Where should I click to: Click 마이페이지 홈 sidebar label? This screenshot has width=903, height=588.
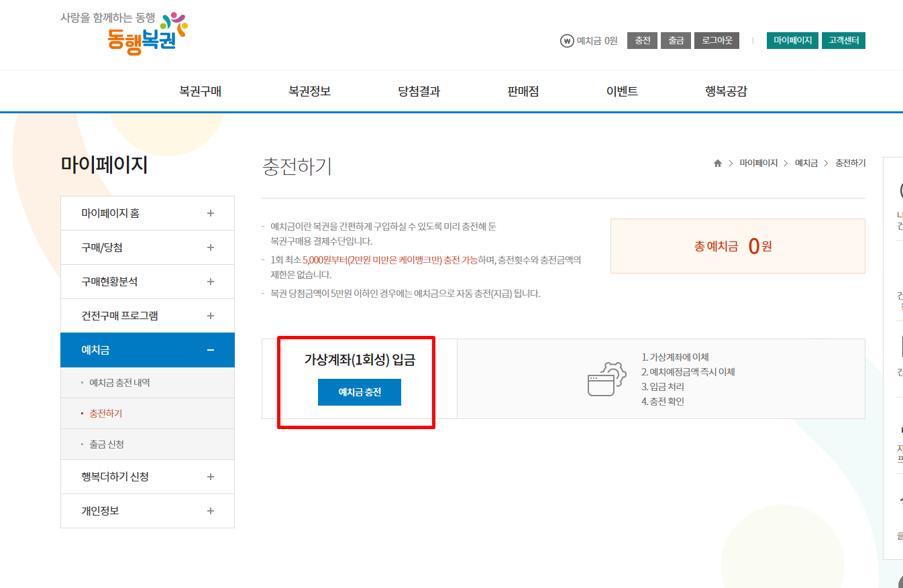tap(110, 213)
